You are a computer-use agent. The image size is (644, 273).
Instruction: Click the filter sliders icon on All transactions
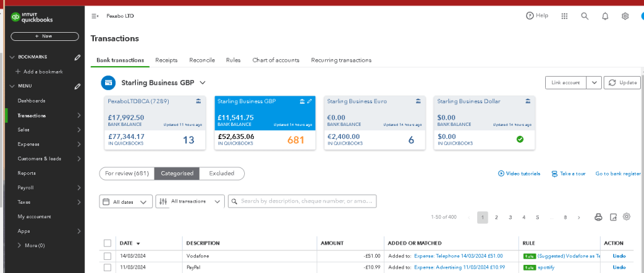point(163,201)
